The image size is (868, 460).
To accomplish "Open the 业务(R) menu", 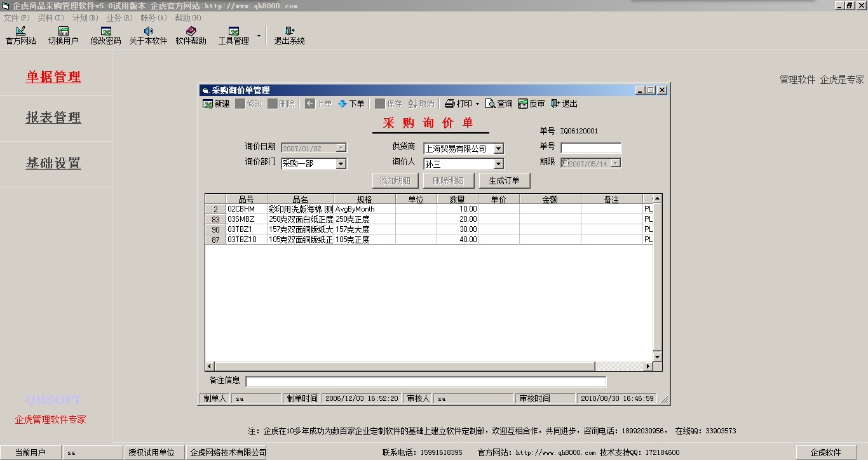I will click(119, 18).
